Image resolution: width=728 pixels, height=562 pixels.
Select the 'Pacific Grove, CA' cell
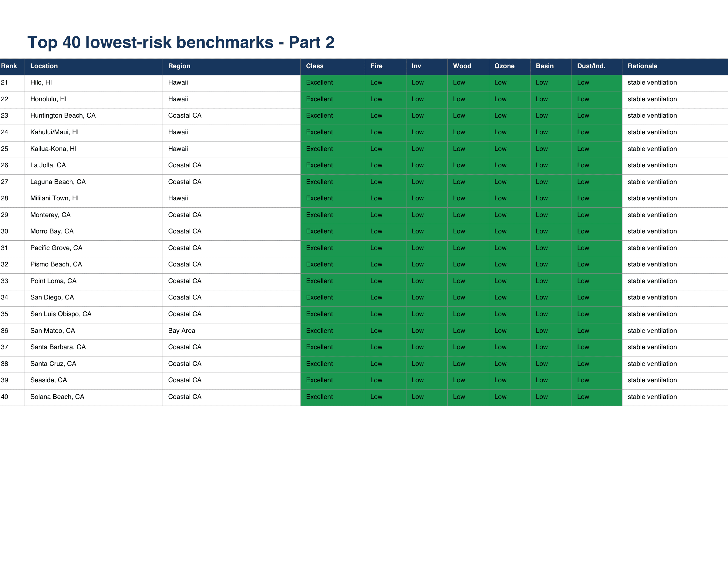(x=94, y=248)
